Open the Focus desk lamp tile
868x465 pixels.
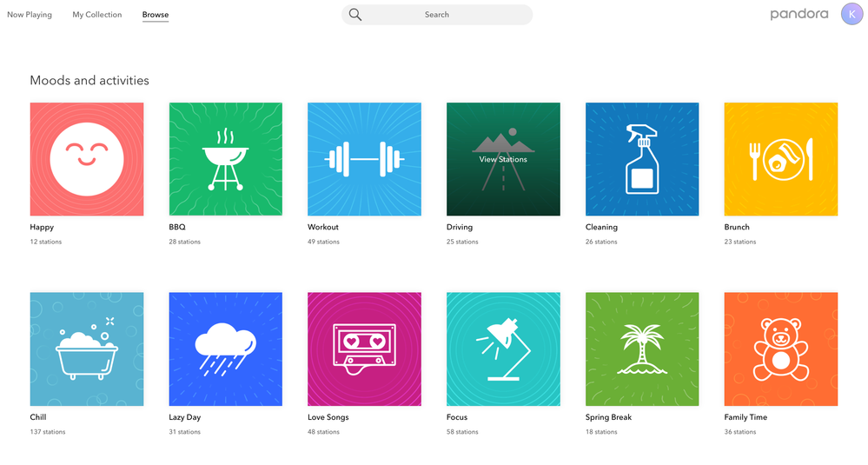pyautogui.click(x=503, y=349)
